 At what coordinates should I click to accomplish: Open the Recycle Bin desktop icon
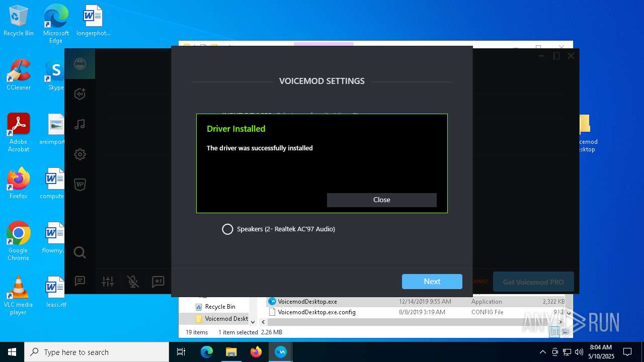click(19, 21)
